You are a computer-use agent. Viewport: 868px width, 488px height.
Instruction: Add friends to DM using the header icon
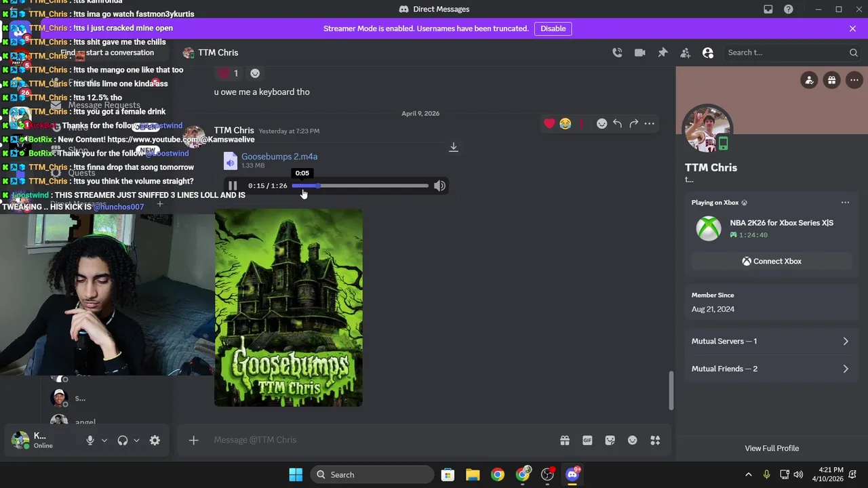coord(685,53)
